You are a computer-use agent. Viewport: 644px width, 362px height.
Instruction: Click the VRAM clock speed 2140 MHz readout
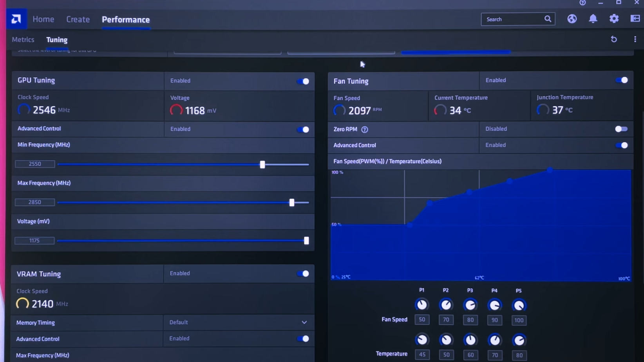42,304
